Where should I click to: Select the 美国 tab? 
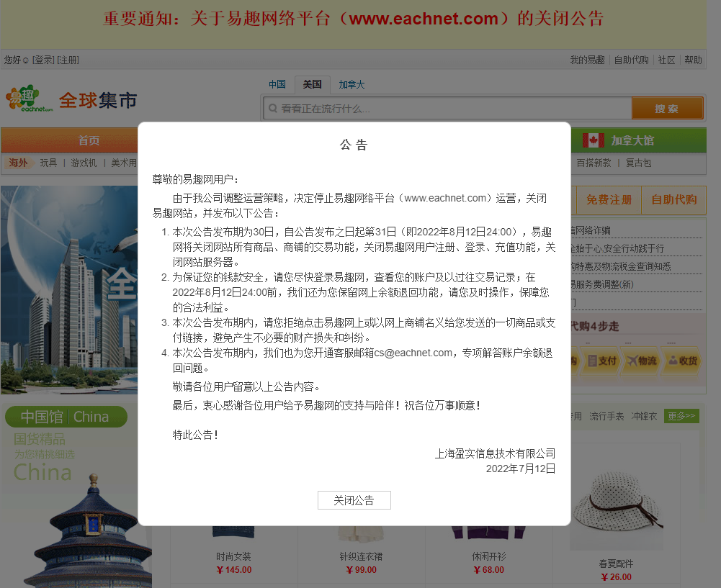pos(312,84)
